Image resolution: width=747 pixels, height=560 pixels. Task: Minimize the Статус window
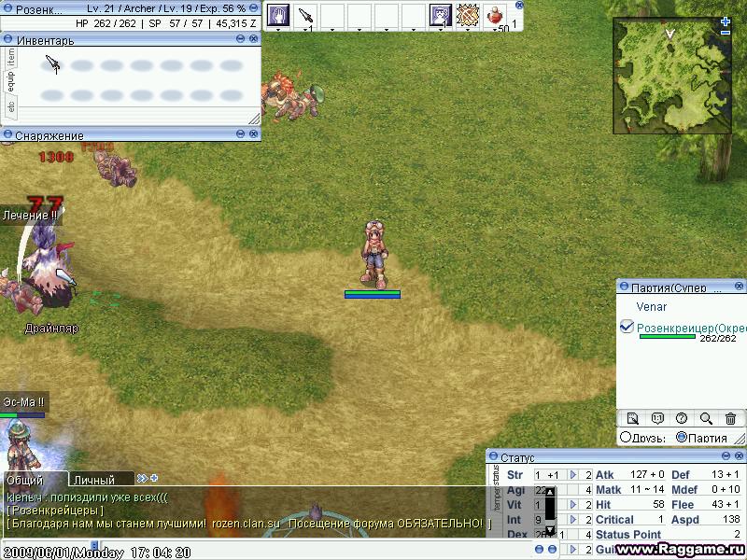(726, 456)
